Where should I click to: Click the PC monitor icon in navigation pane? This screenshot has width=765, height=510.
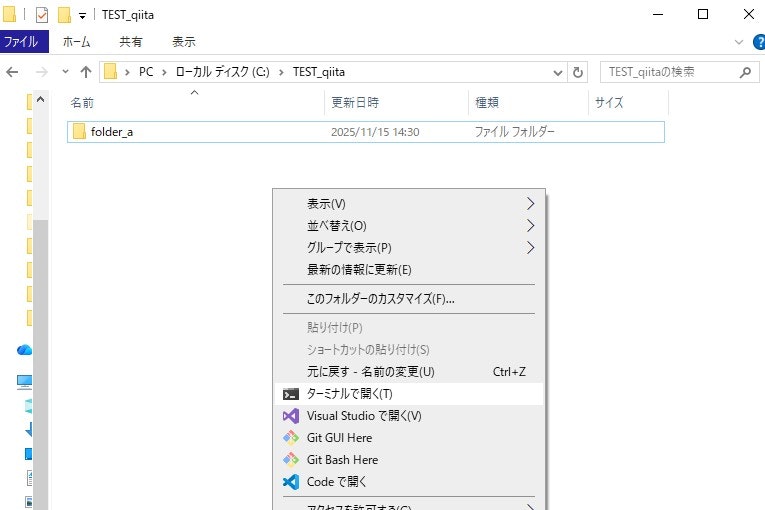click(x=24, y=382)
